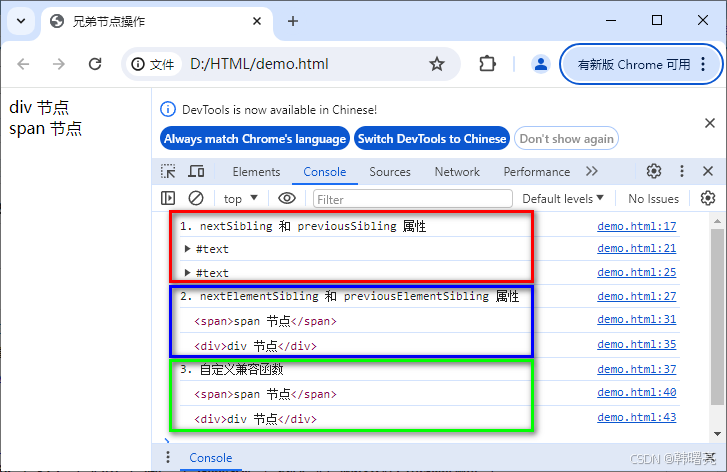Dismiss the DevTools language infobar
Screen dimensions: 727x472
tap(710, 123)
